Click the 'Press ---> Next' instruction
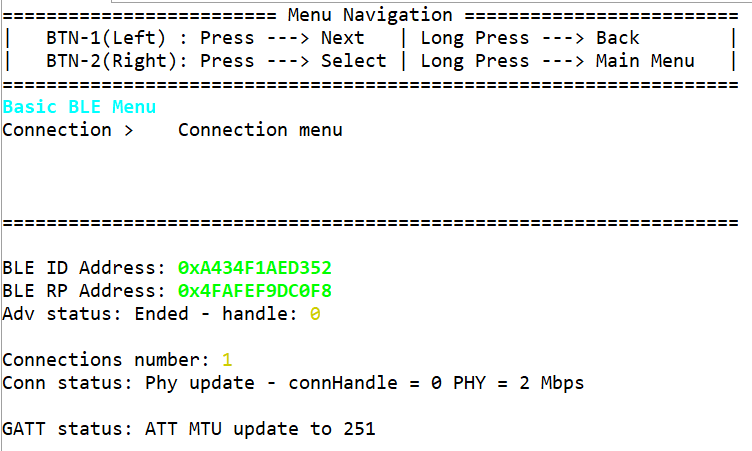This screenshot has width=752, height=451. pos(282,38)
